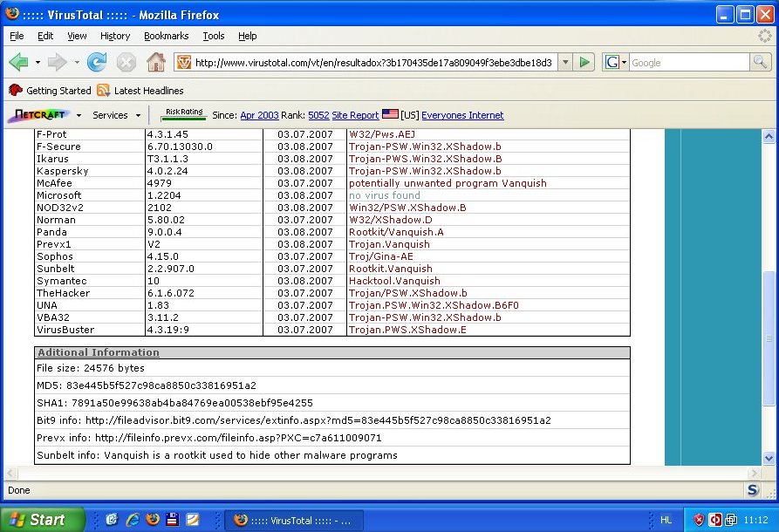Screen dimensions: 779x532
Task: Click the notepad quick launch icon
Action: 192,520
